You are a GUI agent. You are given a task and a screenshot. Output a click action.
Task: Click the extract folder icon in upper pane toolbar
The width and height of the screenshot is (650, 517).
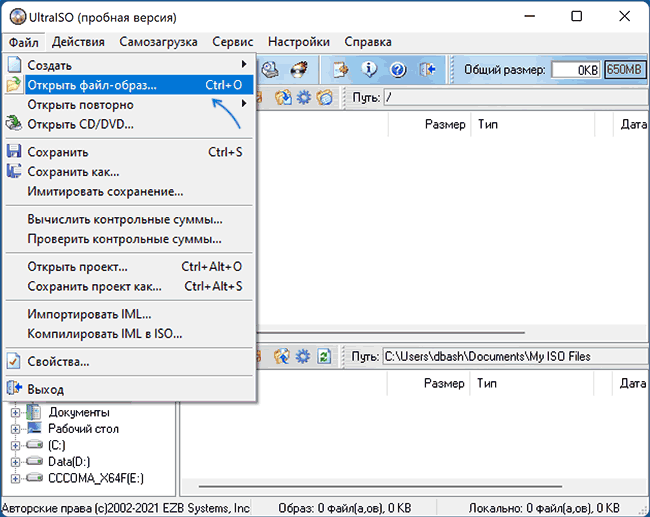283,98
